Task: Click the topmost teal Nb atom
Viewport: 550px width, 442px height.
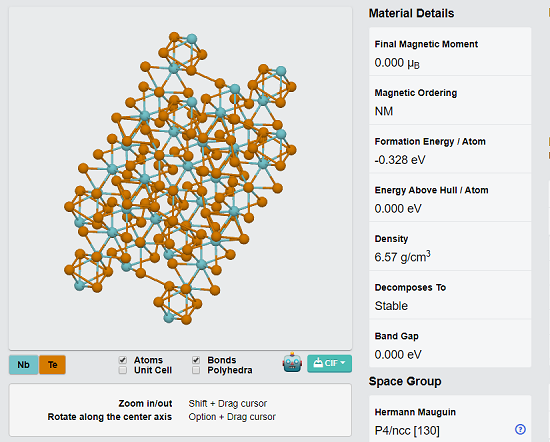Action: click(192, 39)
